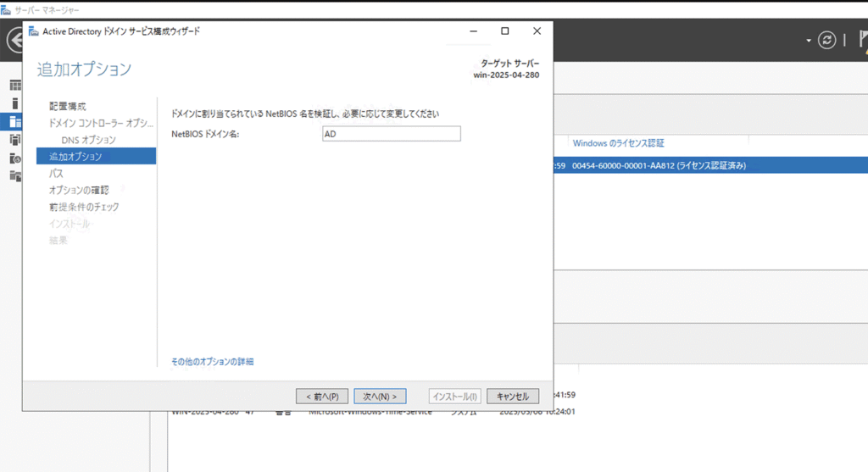The width and height of the screenshot is (868, 472).
Task: Minimize the AD DS configuration wizard
Action: click(473, 31)
